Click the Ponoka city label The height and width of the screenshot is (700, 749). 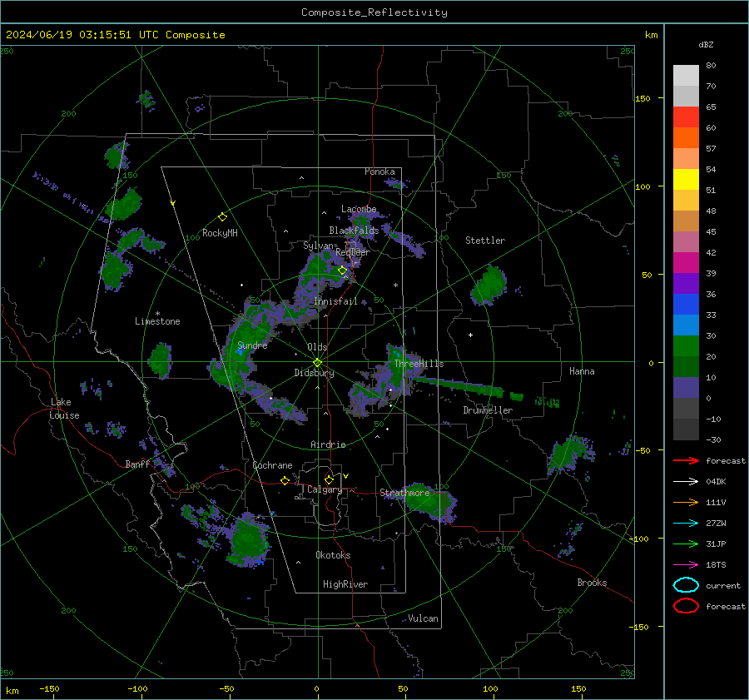(x=379, y=171)
